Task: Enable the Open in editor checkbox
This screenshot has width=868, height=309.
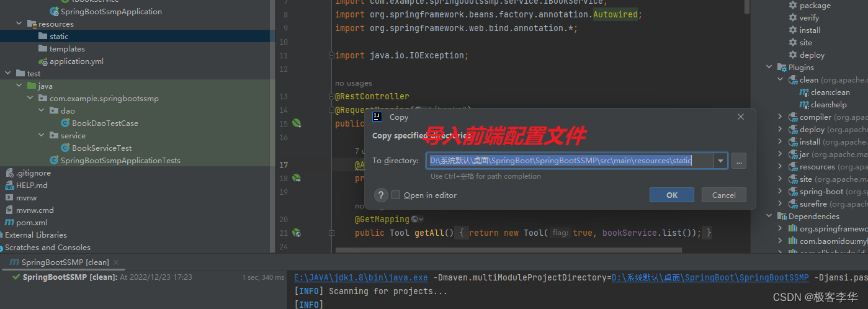Action: coord(396,195)
